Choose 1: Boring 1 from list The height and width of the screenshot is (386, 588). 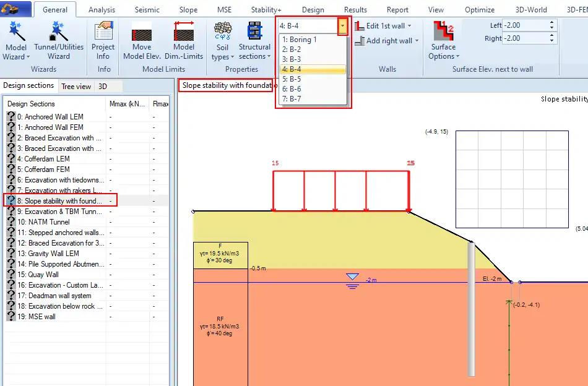(313, 40)
